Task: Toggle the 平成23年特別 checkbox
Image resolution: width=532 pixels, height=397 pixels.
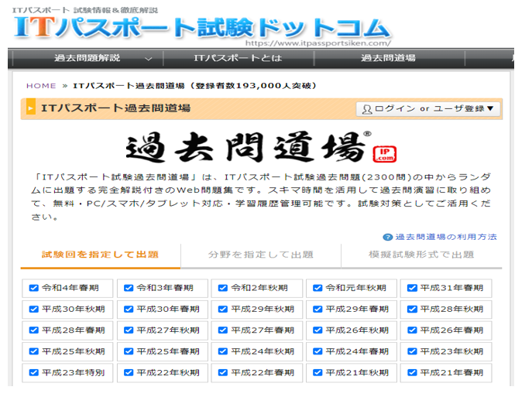Action: click(34, 373)
